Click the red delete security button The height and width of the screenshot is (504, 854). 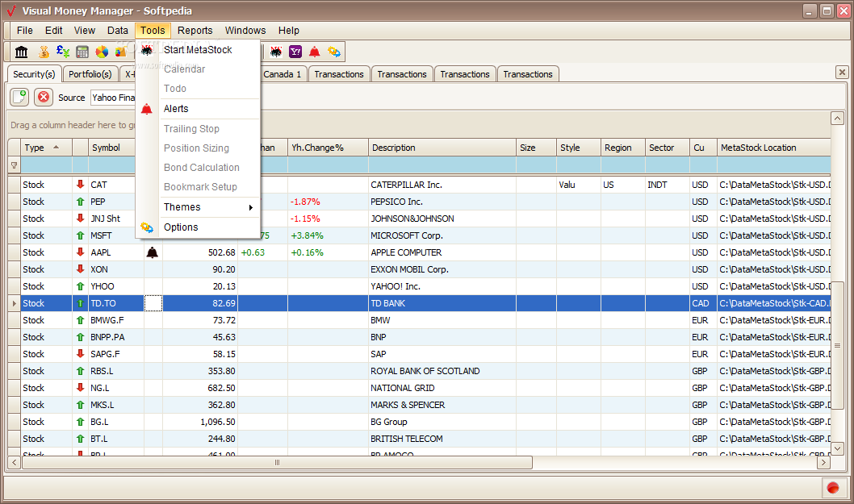pyautogui.click(x=44, y=98)
